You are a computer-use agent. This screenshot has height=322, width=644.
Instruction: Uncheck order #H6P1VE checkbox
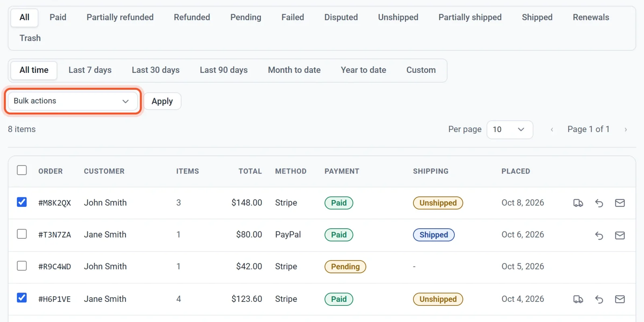coord(22,297)
